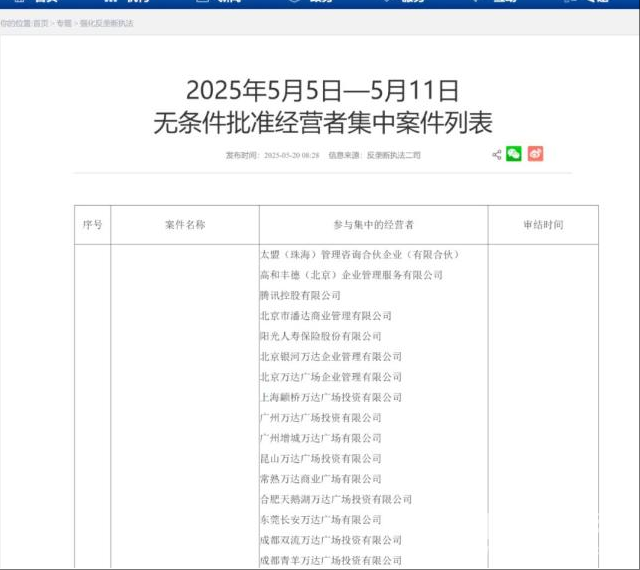Click the row 成都青羊万达广场投资有限公司
The width and height of the screenshot is (640, 570).
click(x=331, y=561)
